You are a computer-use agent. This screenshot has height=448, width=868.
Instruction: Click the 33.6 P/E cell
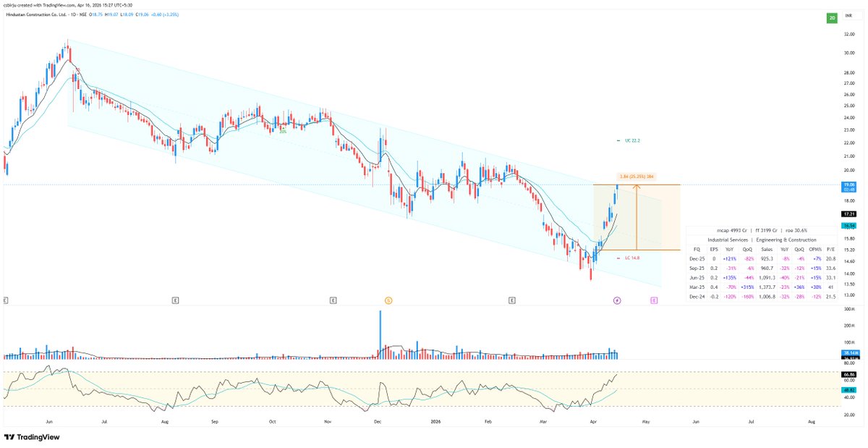pos(830,267)
